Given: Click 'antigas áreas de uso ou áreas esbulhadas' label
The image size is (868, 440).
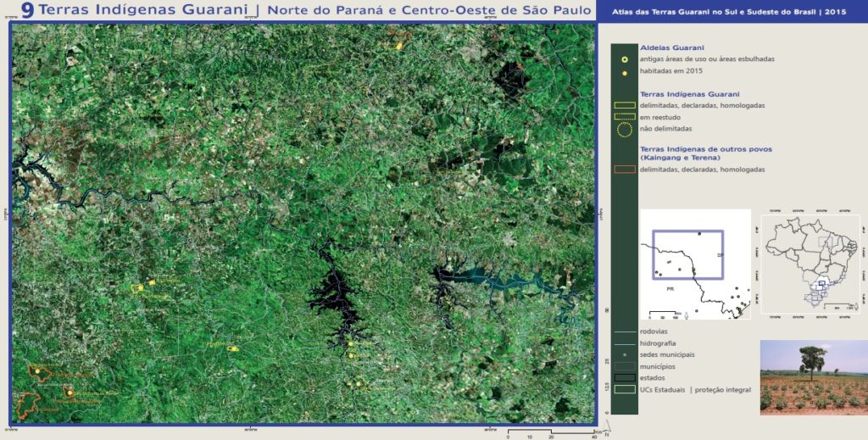Looking at the screenshot, I should click(707, 59).
